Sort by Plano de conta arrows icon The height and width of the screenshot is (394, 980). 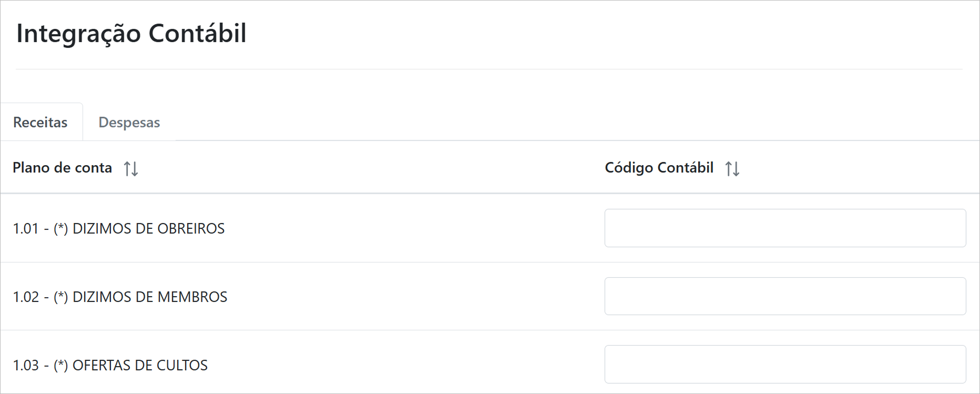pos(131,169)
